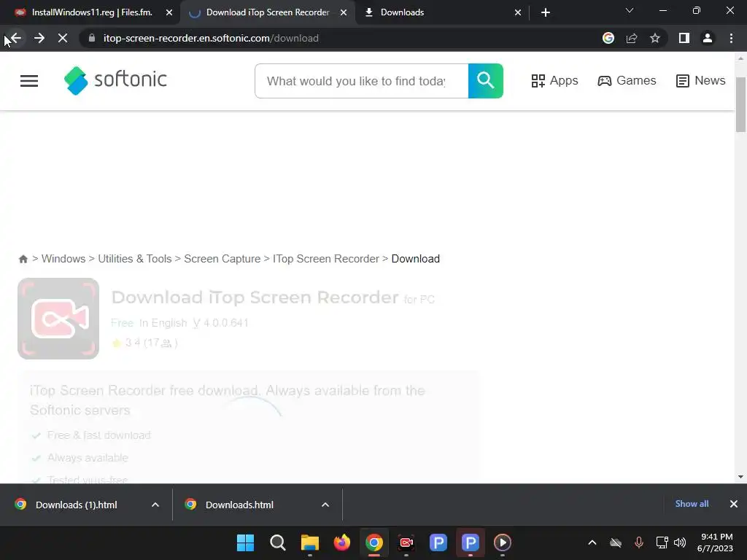Submit search with magnifier button
747x560 pixels.
[x=485, y=81]
